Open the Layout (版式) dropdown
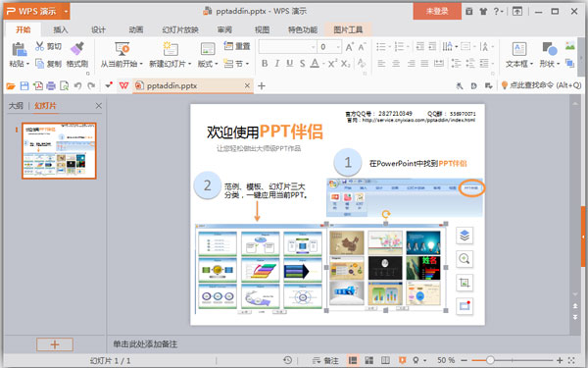Screen dimensions: 588x368 (x=208, y=64)
